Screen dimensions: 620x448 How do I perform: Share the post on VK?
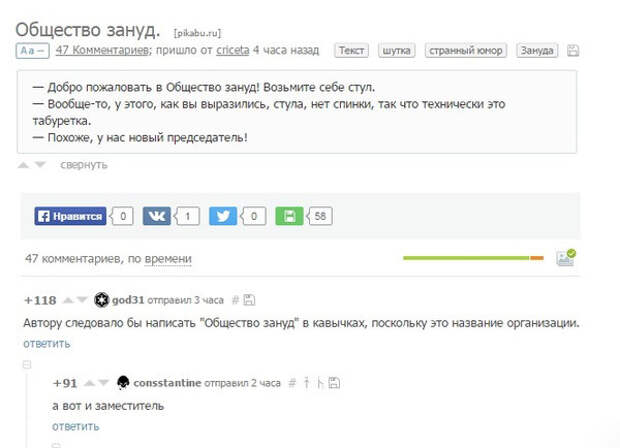(x=157, y=216)
